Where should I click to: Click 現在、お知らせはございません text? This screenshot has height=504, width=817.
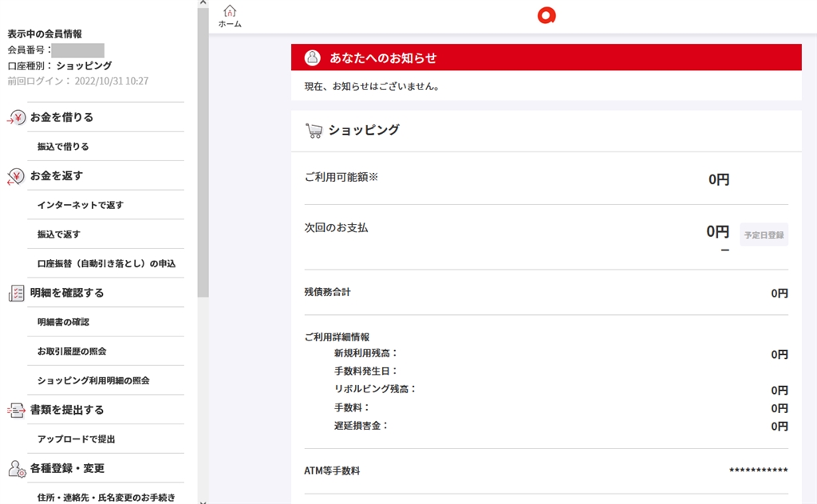372,86
